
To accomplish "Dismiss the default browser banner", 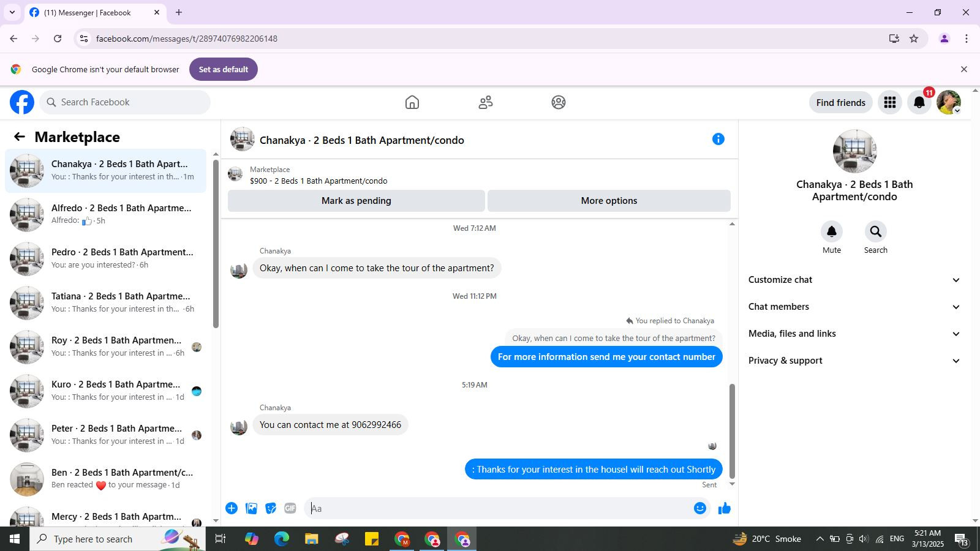I will tap(964, 69).
